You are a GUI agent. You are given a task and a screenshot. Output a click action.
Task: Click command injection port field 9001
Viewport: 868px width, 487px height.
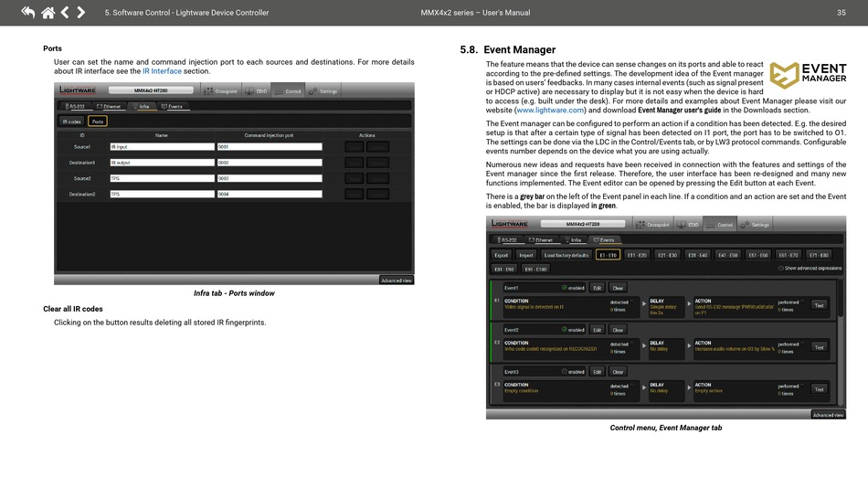(x=269, y=147)
